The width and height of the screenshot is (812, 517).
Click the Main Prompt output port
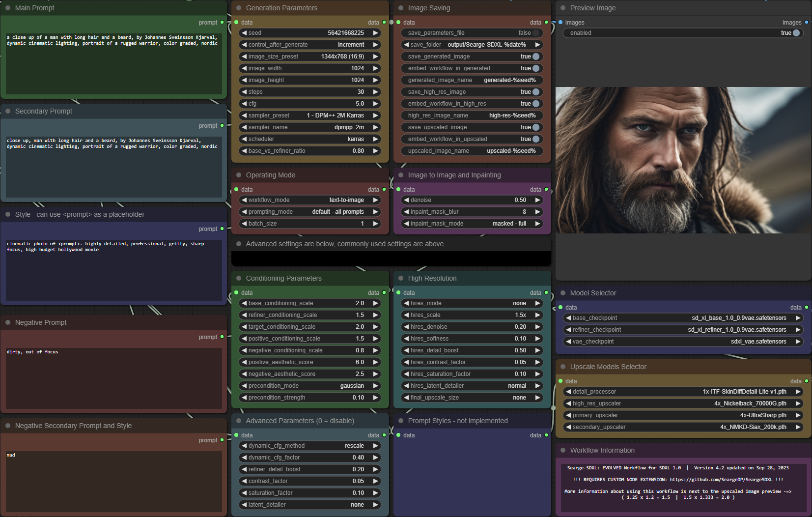click(222, 22)
